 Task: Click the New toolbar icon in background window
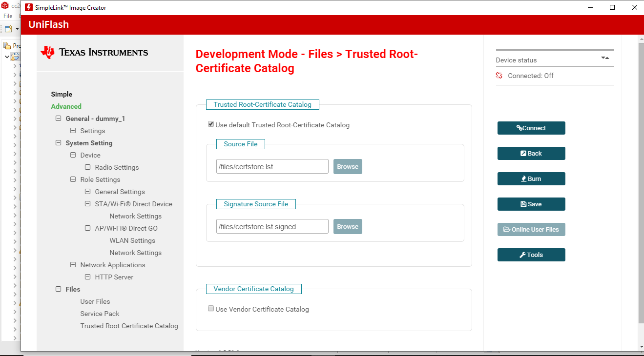tap(8, 29)
